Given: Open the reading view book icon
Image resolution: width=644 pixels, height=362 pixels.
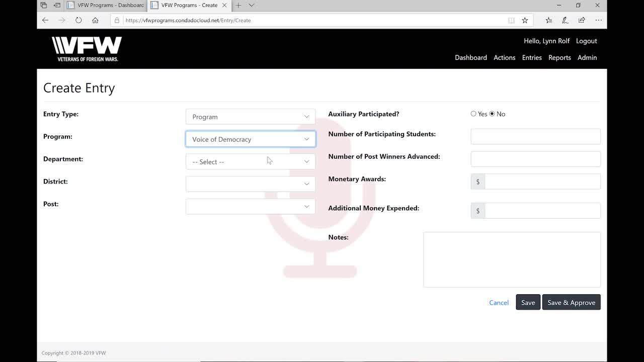Looking at the screenshot, I should [x=511, y=20].
